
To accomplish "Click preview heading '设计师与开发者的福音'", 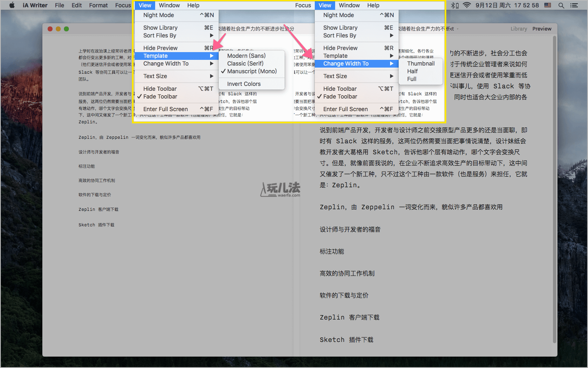I will coord(350,230).
